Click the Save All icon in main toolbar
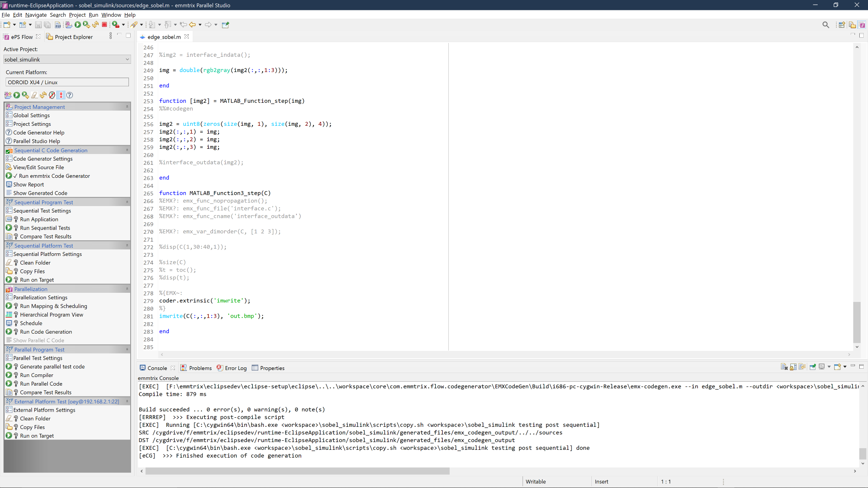 coord(47,25)
